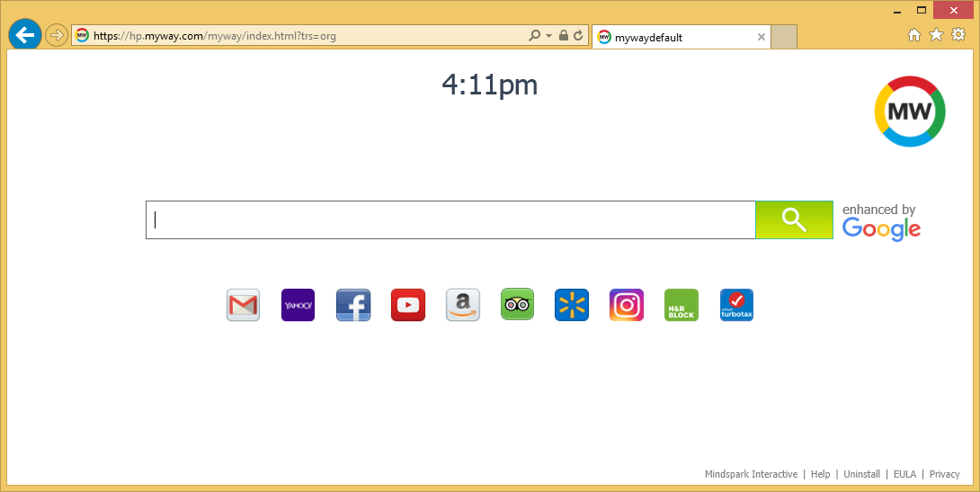This screenshot has width=980, height=492.
Task: Close the mywaydefault tab
Action: [762, 37]
